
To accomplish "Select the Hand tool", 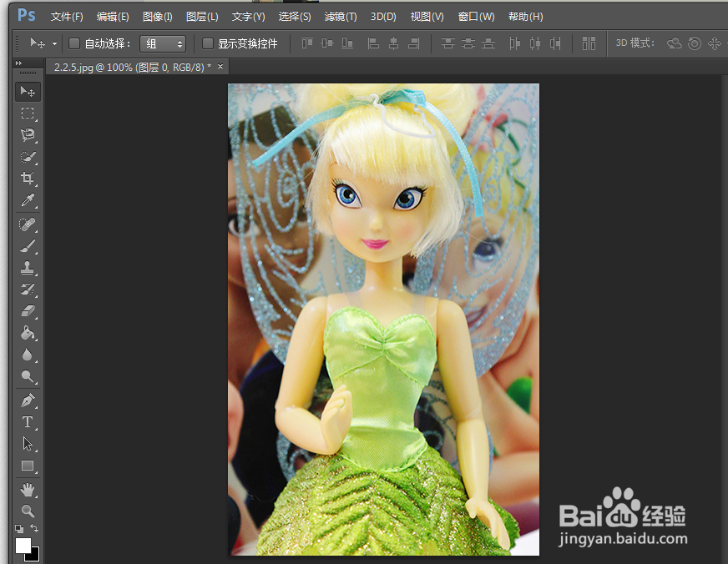I will pyautogui.click(x=28, y=489).
